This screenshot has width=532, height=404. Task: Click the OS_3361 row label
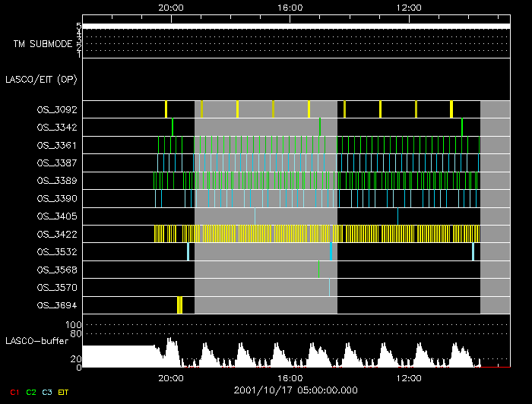pos(56,144)
